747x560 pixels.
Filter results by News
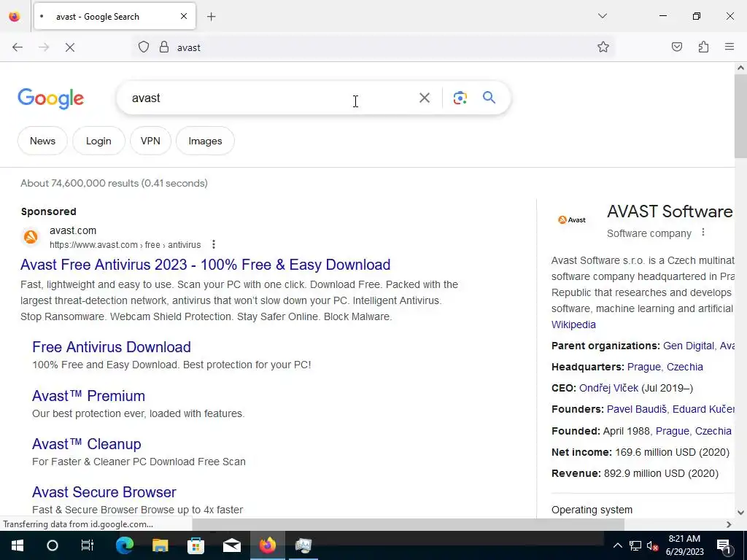coord(42,141)
